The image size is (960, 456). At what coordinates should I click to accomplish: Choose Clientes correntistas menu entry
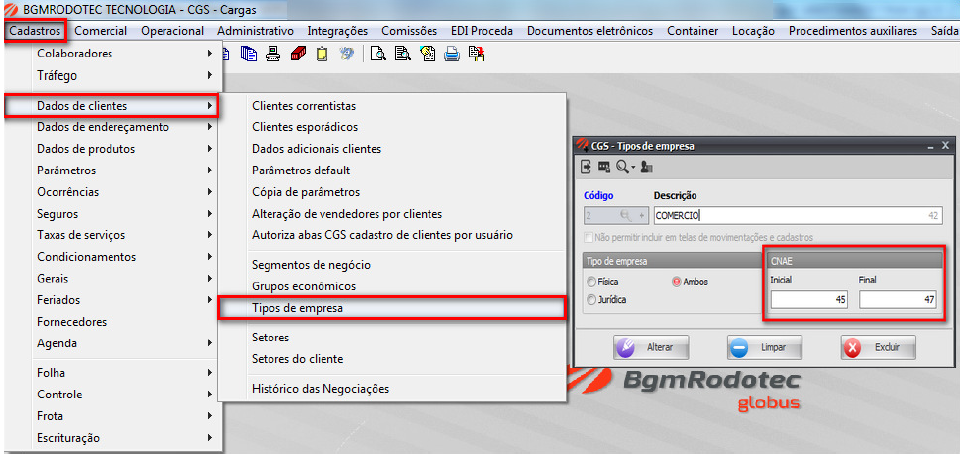392,106
